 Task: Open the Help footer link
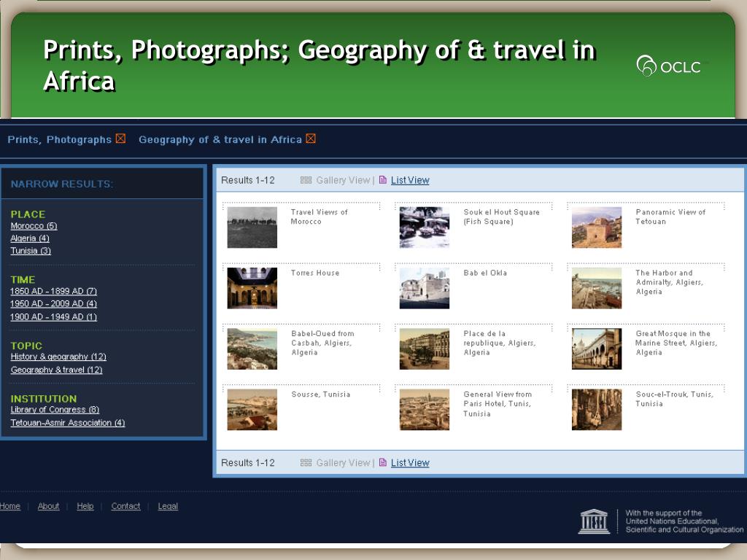[85, 506]
